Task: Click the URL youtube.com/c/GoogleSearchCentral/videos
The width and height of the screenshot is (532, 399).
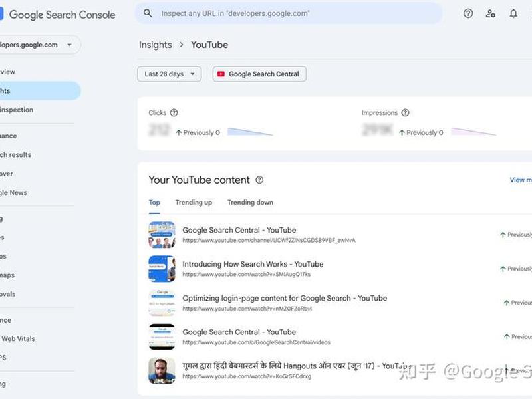Action: click(256, 342)
